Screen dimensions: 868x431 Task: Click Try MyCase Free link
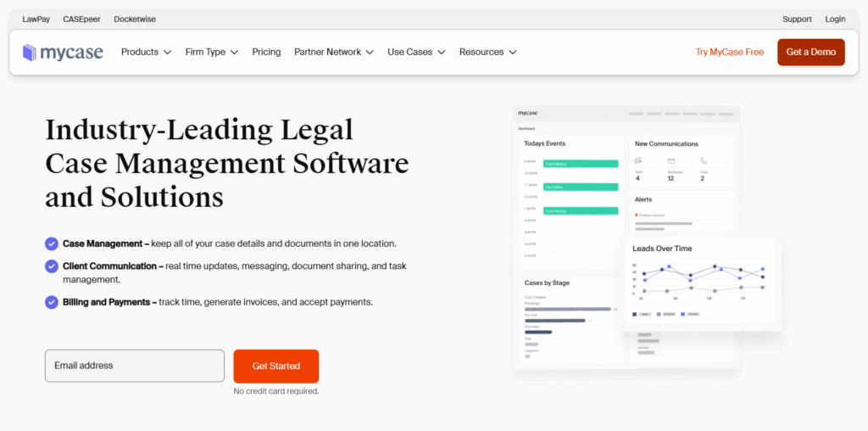pos(730,52)
